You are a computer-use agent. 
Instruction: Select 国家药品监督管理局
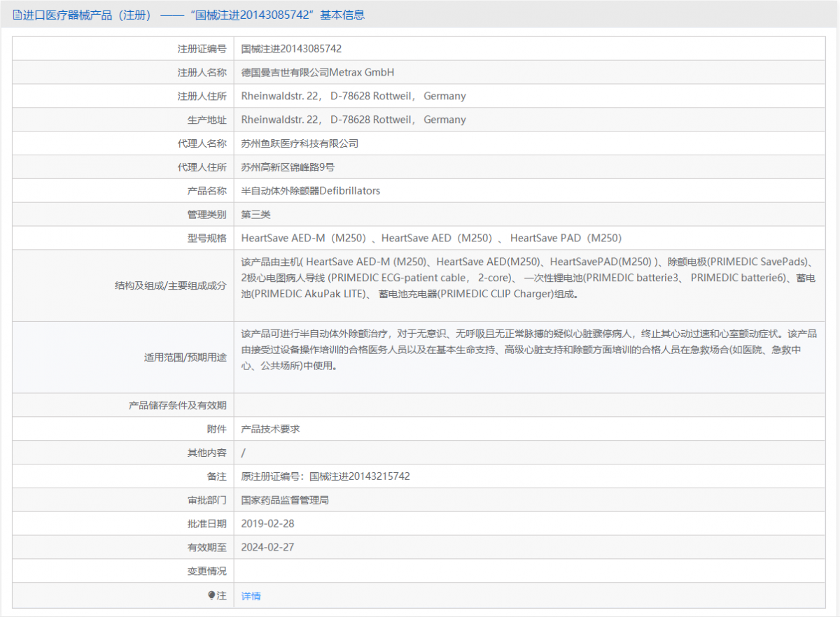[285, 500]
